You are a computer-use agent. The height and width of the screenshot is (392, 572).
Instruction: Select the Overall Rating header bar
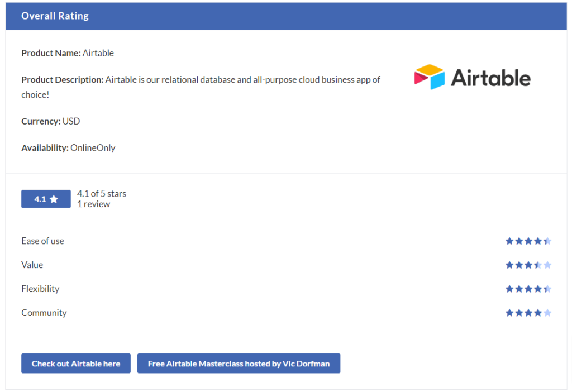286,16
